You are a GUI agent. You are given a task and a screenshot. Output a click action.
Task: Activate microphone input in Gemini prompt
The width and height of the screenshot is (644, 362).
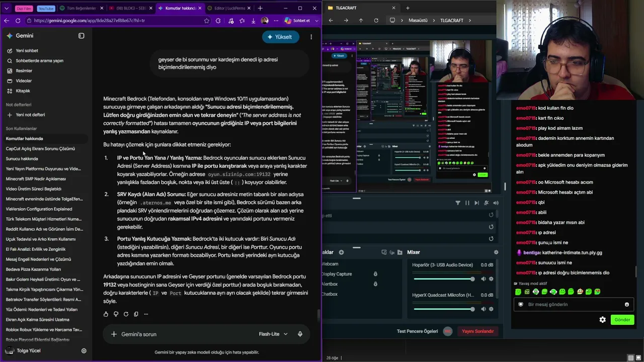point(300,334)
